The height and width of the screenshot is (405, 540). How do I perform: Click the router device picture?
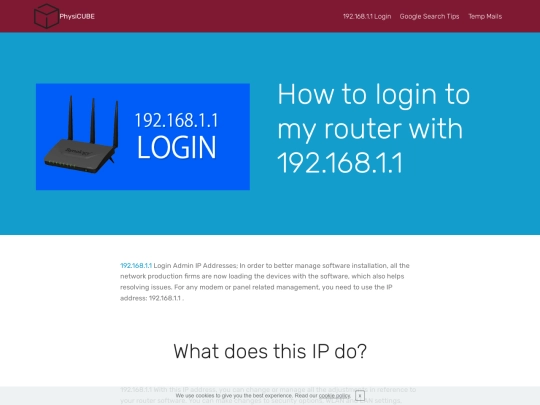point(81,135)
